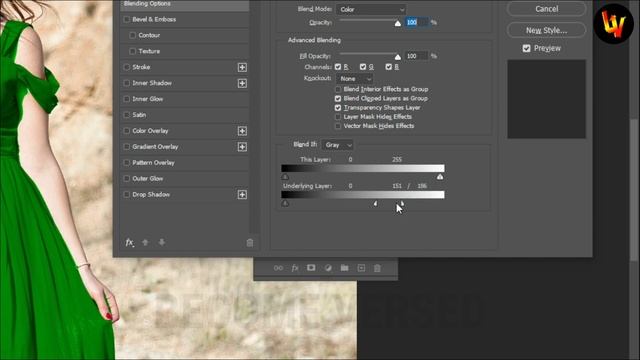Enable Inner Shadow checkbox
The image size is (640, 360).
coord(127,83)
